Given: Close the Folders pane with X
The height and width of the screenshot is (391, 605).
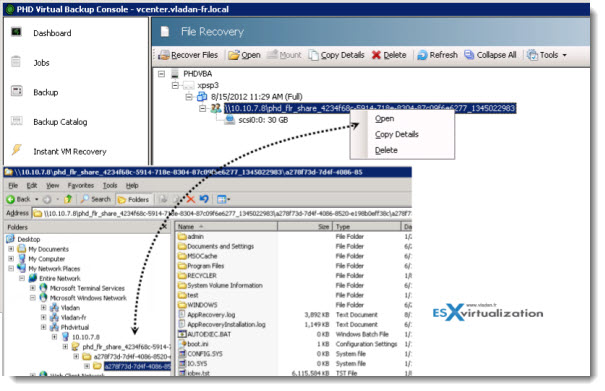Looking at the screenshot, I should (x=165, y=227).
